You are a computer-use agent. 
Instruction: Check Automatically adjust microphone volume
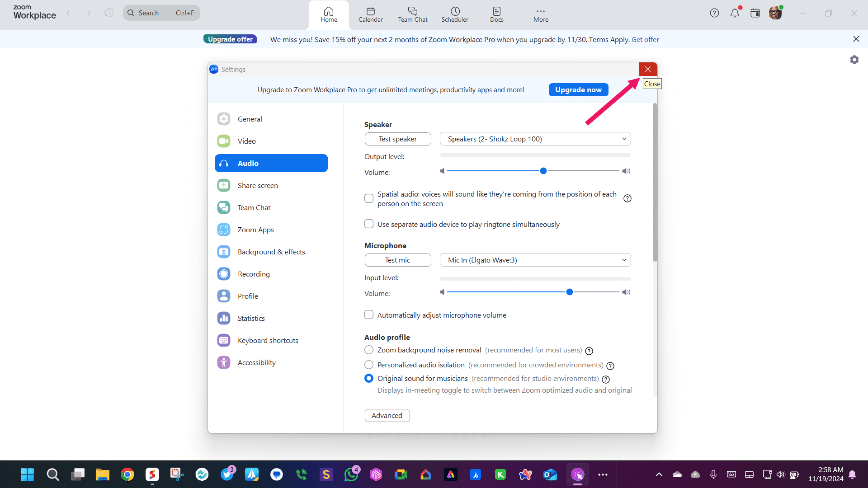(x=369, y=315)
